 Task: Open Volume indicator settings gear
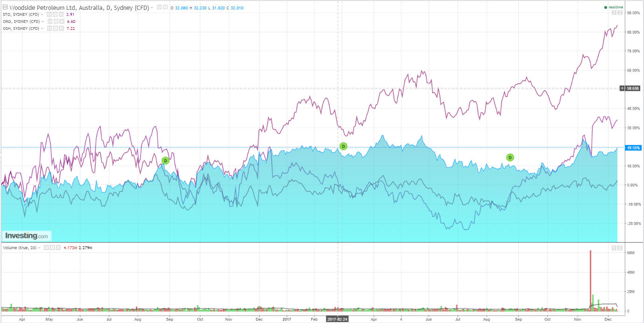pyautogui.click(x=52, y=247)
